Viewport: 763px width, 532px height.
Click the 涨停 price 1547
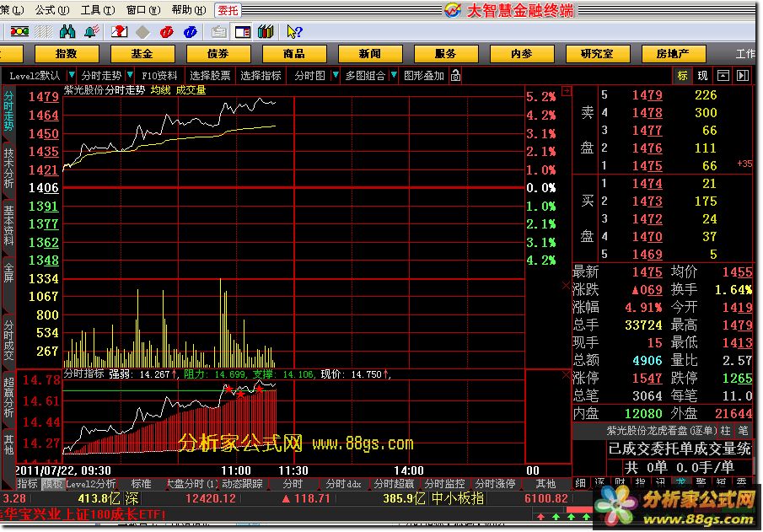click(647, 379)
